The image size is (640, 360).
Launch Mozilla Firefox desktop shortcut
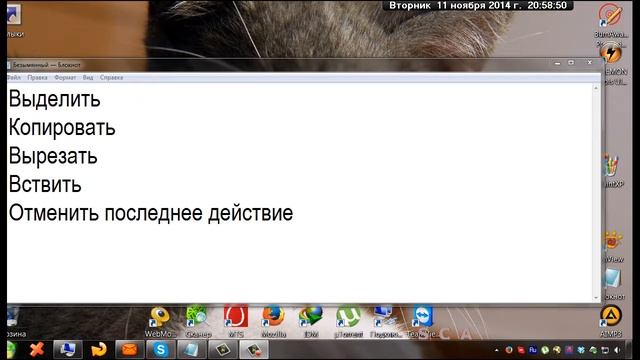click(273, 322)
